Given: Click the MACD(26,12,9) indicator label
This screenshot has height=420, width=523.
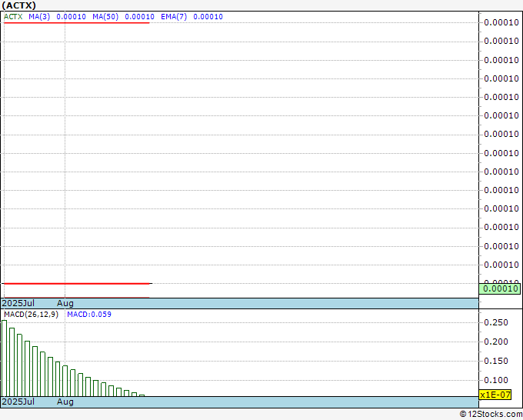Looking at the screenshot, I should [31, 314].
